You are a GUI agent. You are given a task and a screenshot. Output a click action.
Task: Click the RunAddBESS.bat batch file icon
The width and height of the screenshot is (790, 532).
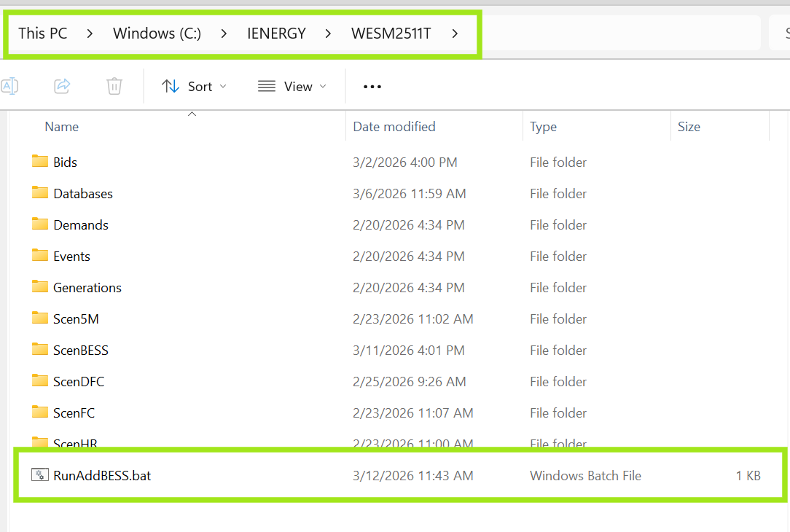(40, 475)
